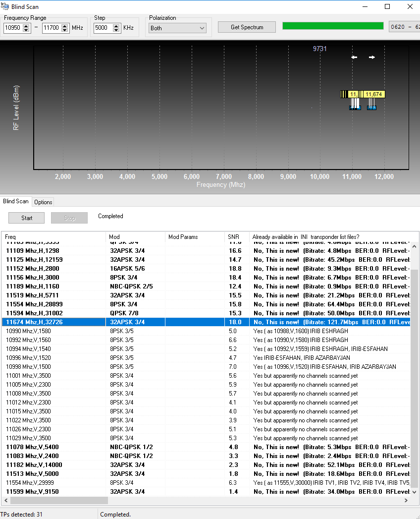420x519 pixels.
Task: Click the Start scan button
Action: click(x=27, y=218)
